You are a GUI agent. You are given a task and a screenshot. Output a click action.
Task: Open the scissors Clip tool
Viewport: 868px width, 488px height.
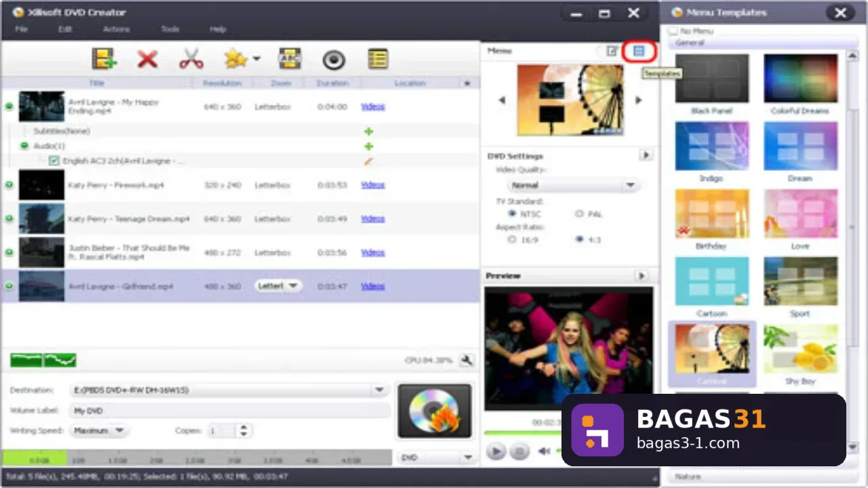(x=191, y=60)
